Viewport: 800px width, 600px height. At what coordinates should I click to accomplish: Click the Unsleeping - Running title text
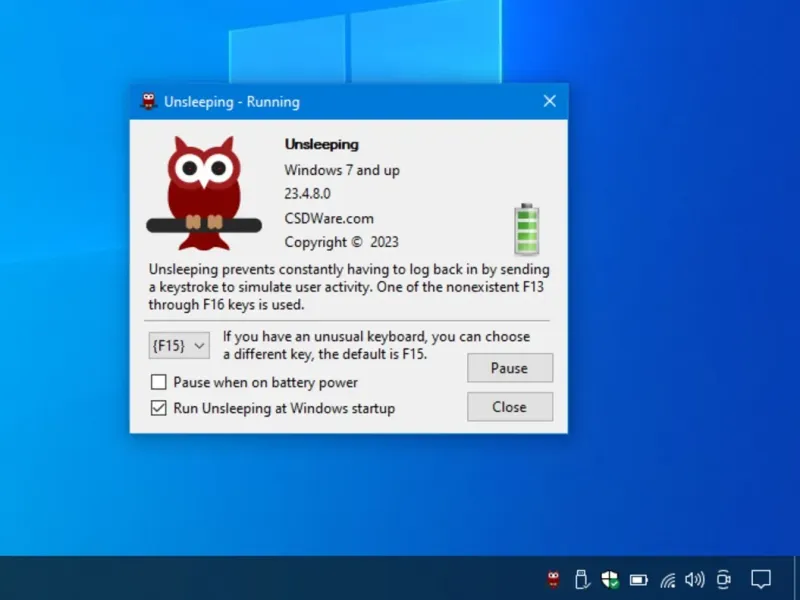click(232, 102)
